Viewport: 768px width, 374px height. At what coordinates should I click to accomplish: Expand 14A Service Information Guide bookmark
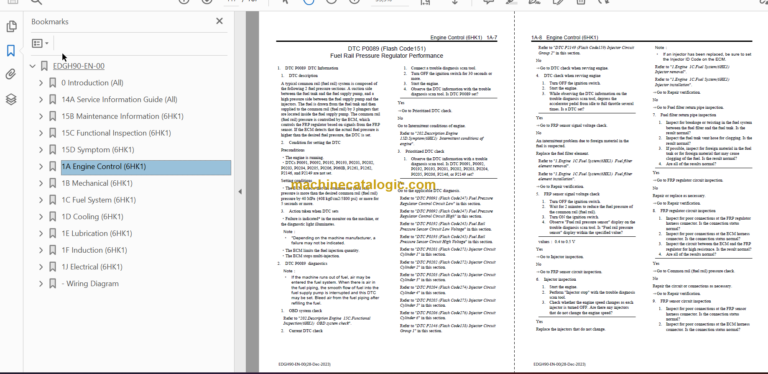point(41,99)
